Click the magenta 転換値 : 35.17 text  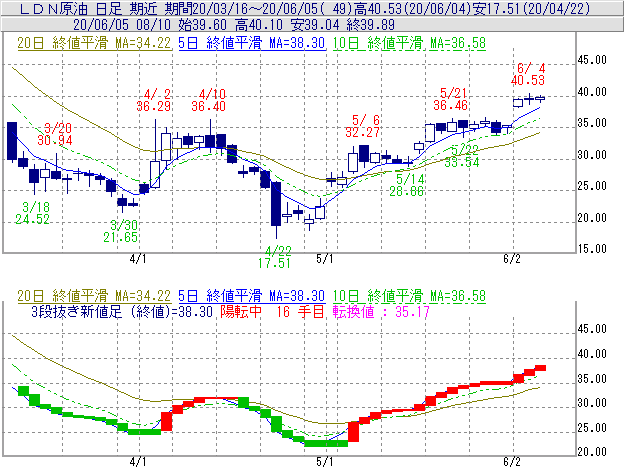[x=381, y=312]
